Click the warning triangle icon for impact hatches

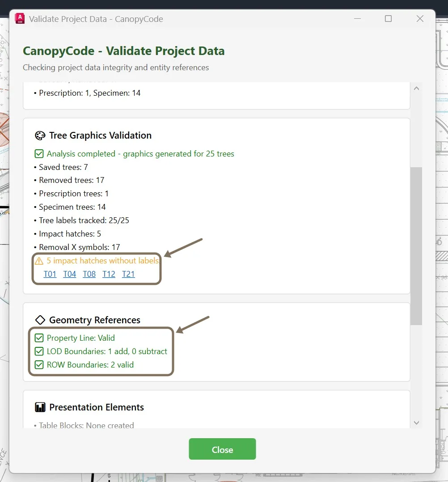point(39,261)
